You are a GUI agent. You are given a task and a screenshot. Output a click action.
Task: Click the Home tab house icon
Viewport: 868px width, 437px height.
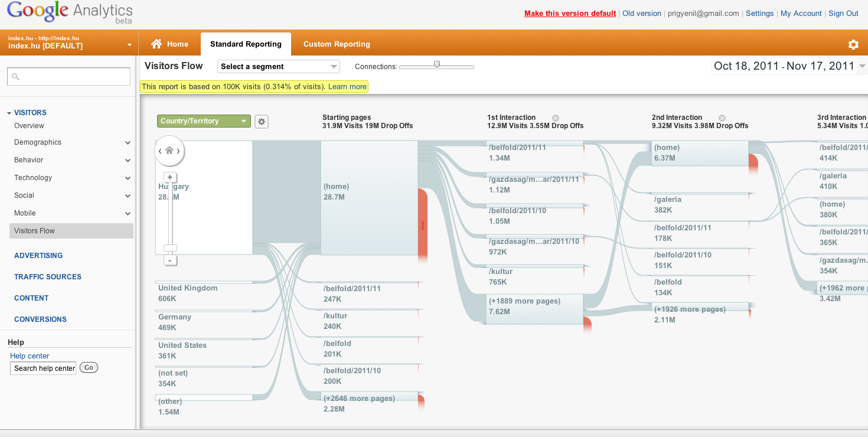[156, 44]
